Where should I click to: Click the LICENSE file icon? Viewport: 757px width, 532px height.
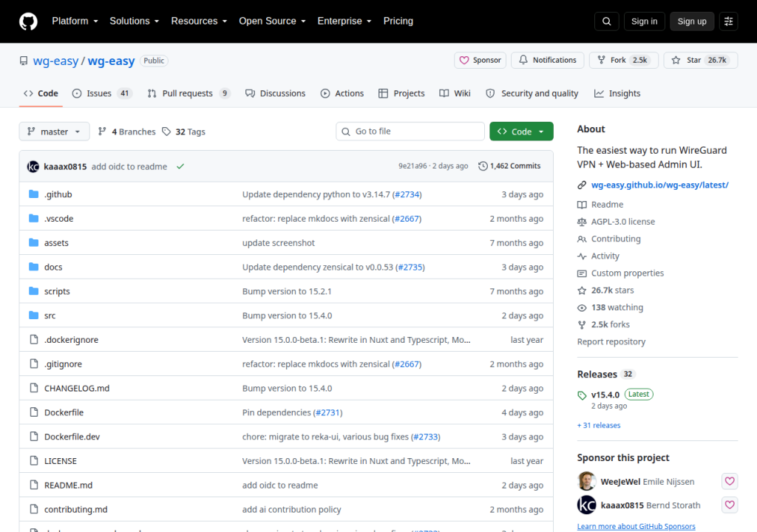(x=34, y=460)
